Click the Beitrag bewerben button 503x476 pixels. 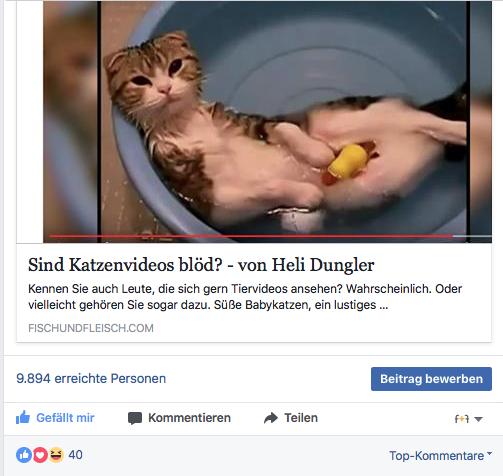coord(431,379)
